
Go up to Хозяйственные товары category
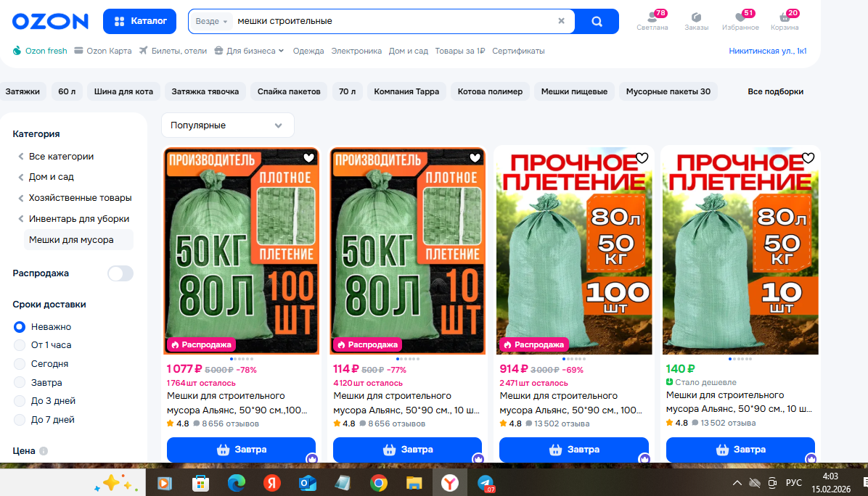(x=80, y=198)
